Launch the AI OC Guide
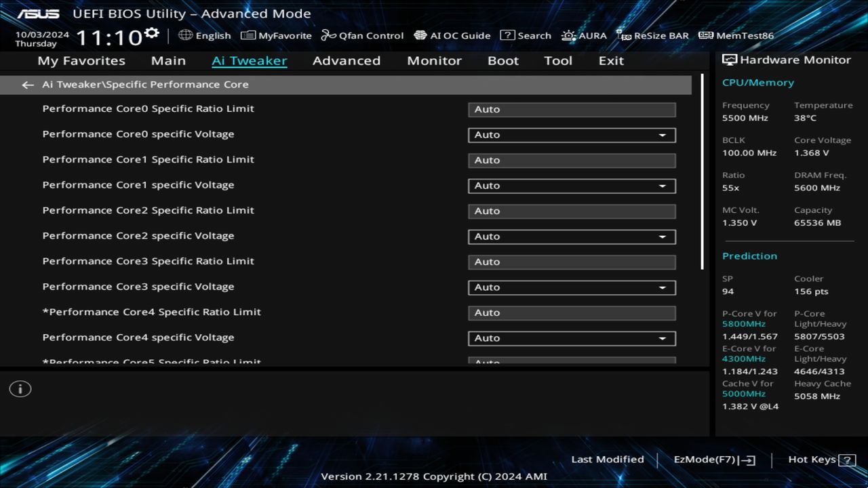 click(452, 35)
